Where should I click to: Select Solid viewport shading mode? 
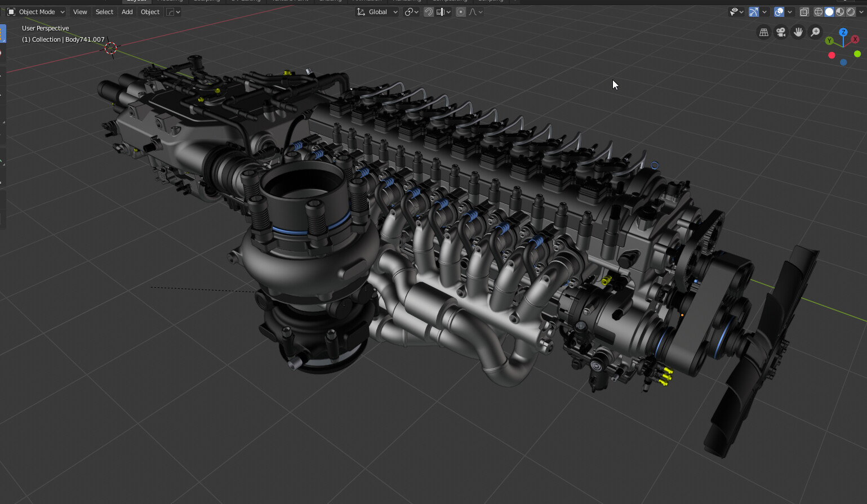tap(829, 11)
